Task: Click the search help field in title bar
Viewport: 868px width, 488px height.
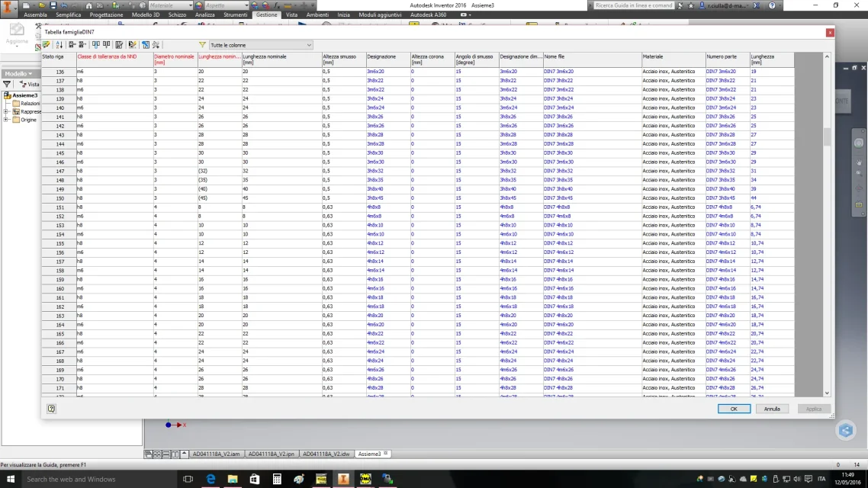Action: pyautogui.click(x=634, y=5)
